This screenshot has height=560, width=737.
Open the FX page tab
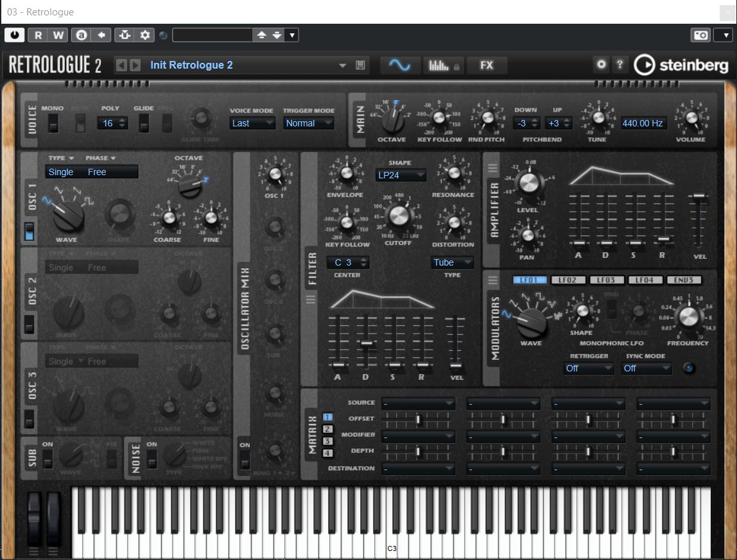(487, 65)
